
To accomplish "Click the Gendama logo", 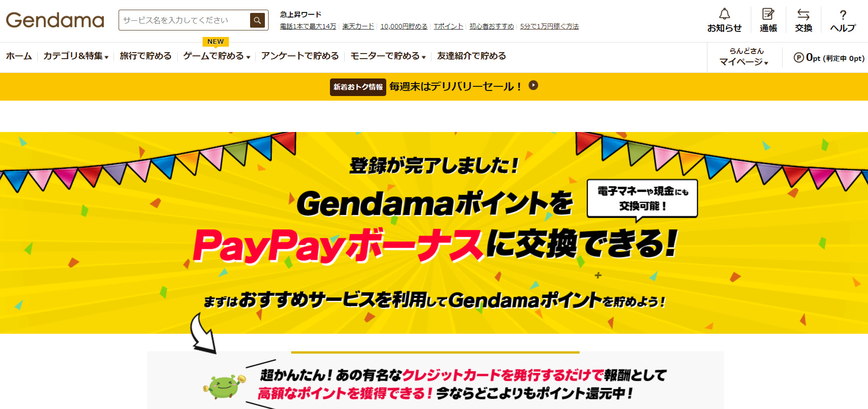I will [55, 20].
